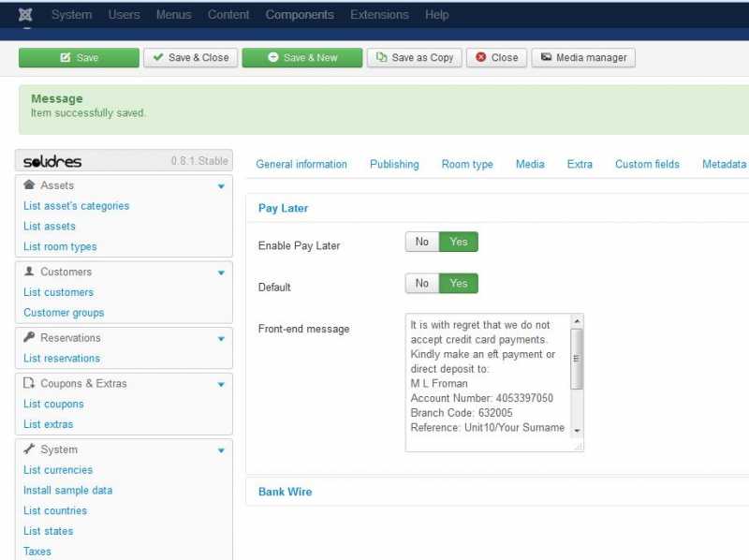Collapse the Assets sidebar section arrow

coord(221,186)
